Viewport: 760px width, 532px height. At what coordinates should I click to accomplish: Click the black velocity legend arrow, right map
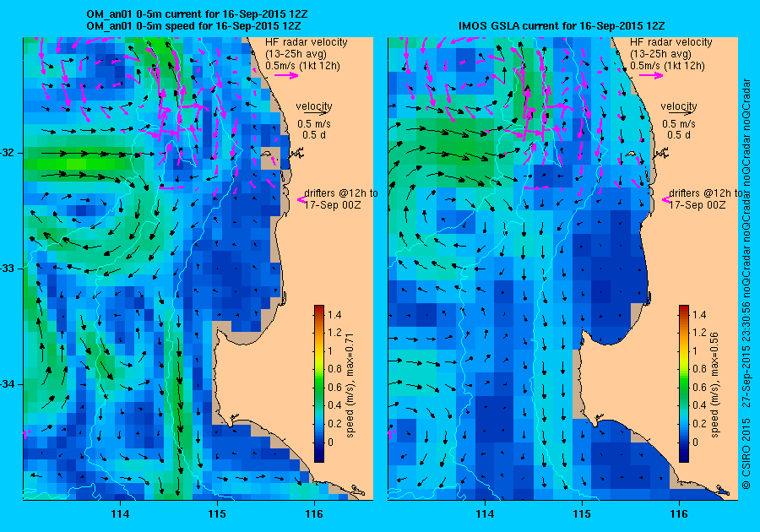pyautogui.click(x=679, y=113)
